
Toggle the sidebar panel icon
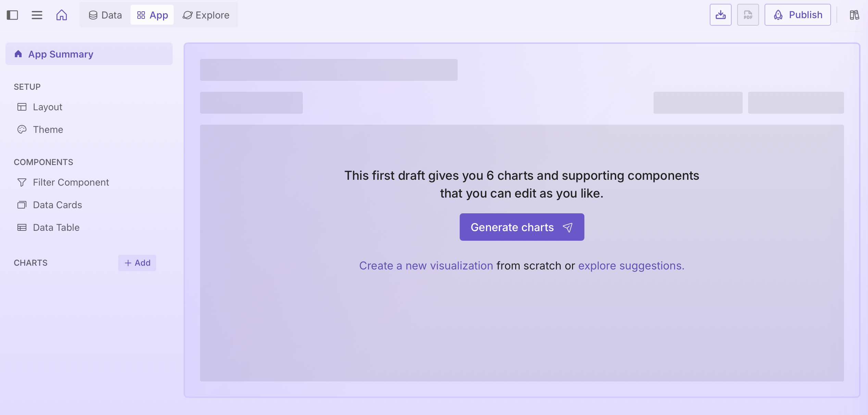(12, 15)
